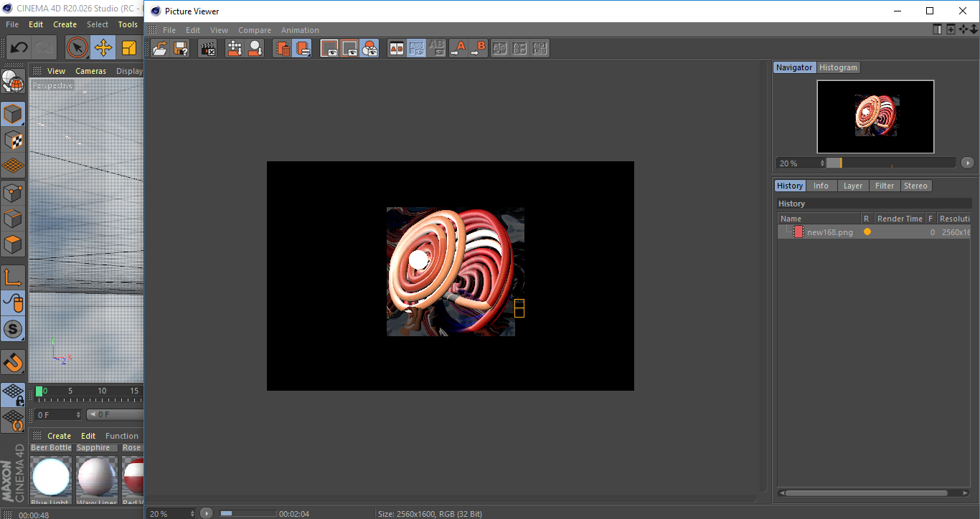The height and width of the screenshot is (519, 980).
Task: Select the Live Selection tool in Cinema 4D
Action: point(77,48)
